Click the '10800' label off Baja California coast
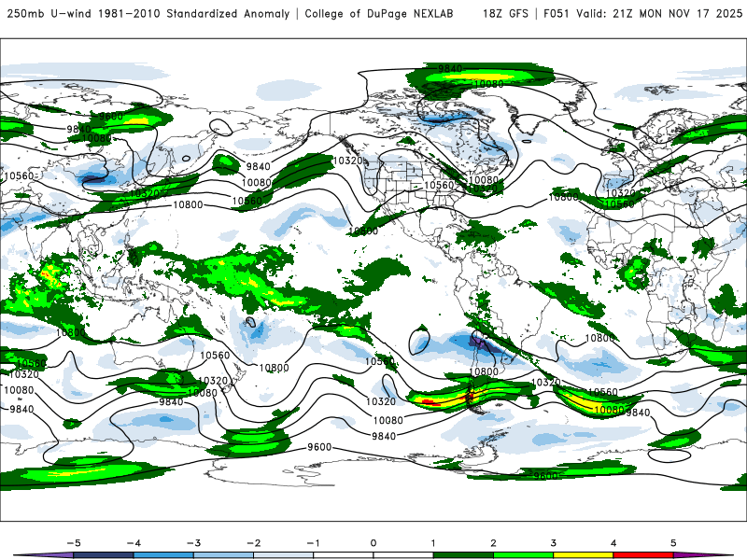747x560 pixels. coord(363,231)
